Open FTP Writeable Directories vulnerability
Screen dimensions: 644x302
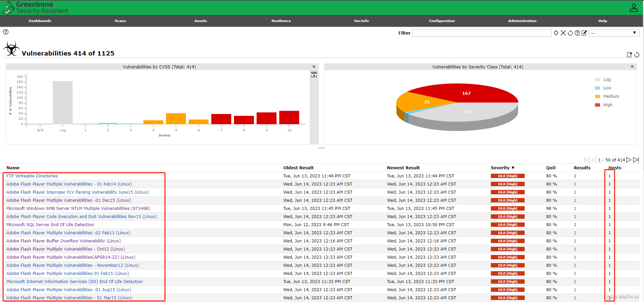[32, 176]
